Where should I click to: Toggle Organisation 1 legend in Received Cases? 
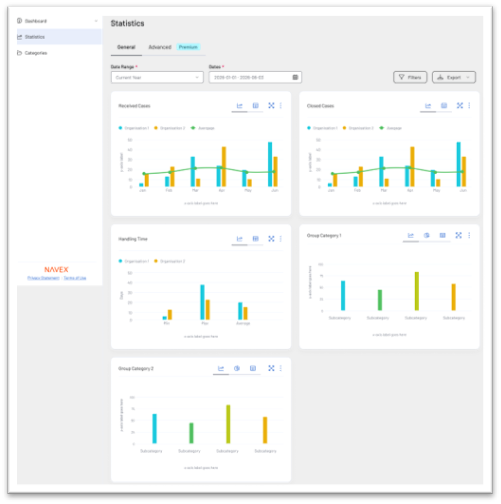(134, 128)
